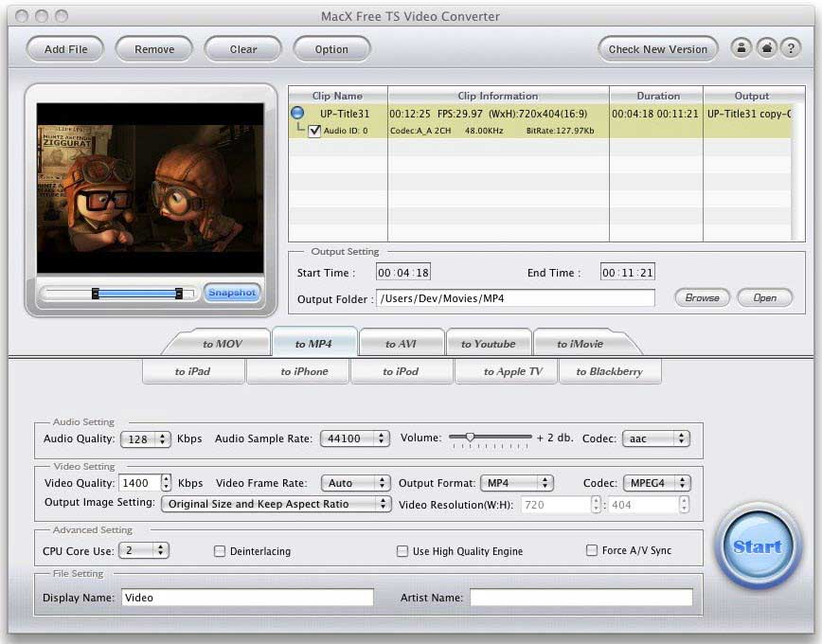Screen dimensions: 822x644
Task: Select the to MP4 tab
Action: point(313,344)
